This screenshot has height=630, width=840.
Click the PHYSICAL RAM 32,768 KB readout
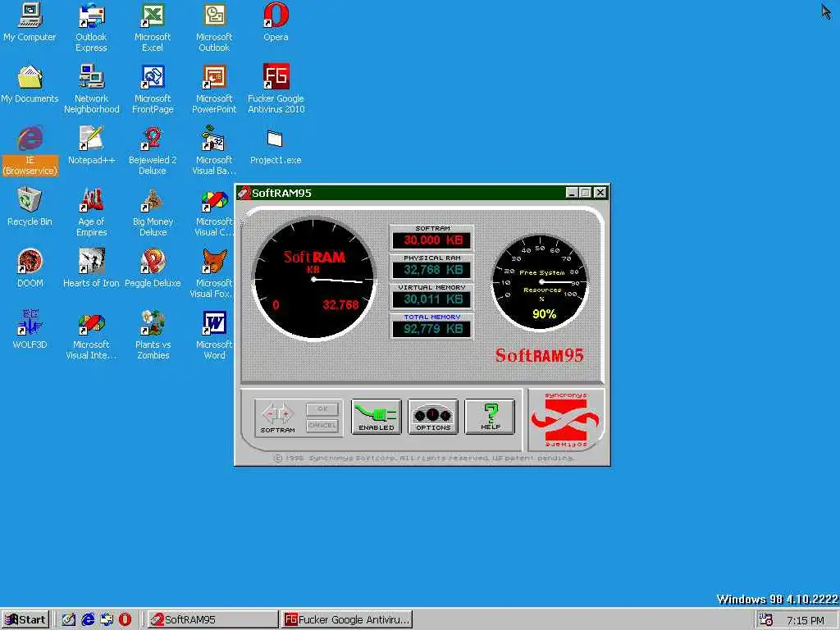[431, 269]
